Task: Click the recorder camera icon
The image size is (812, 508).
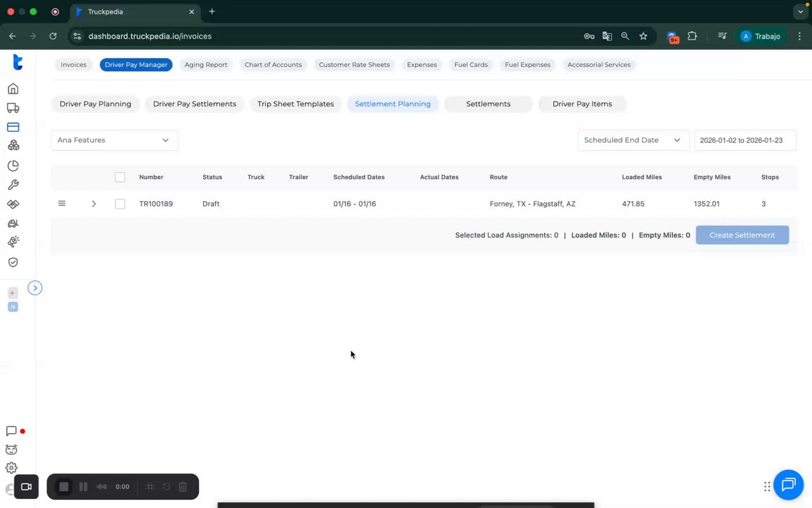Action: point(27,487)
